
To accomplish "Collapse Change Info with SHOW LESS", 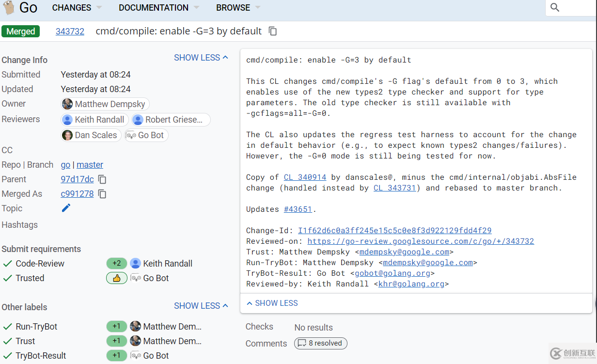I will (x=201, y=58).
